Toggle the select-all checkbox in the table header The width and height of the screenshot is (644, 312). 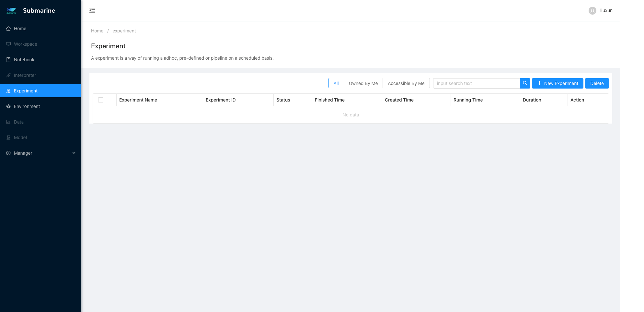pyautogui.click(x=101, y=100)
